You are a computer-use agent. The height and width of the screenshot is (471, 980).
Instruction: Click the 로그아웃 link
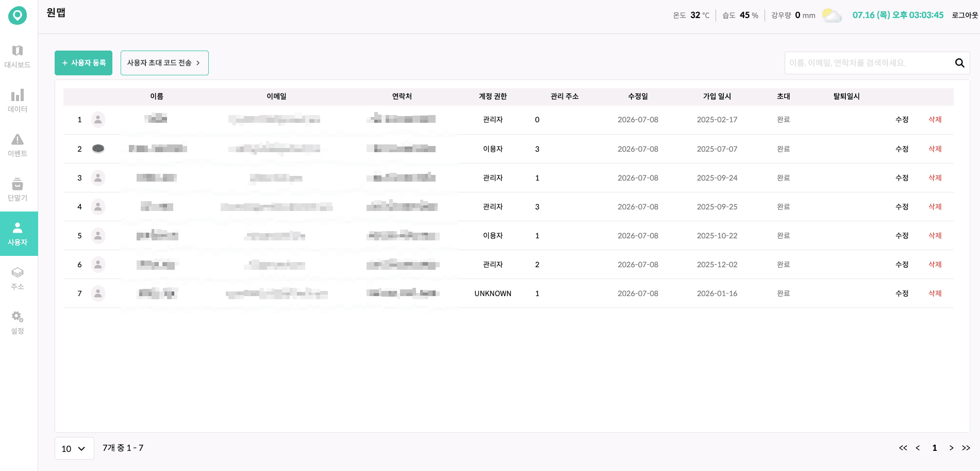tap(965, 15)
